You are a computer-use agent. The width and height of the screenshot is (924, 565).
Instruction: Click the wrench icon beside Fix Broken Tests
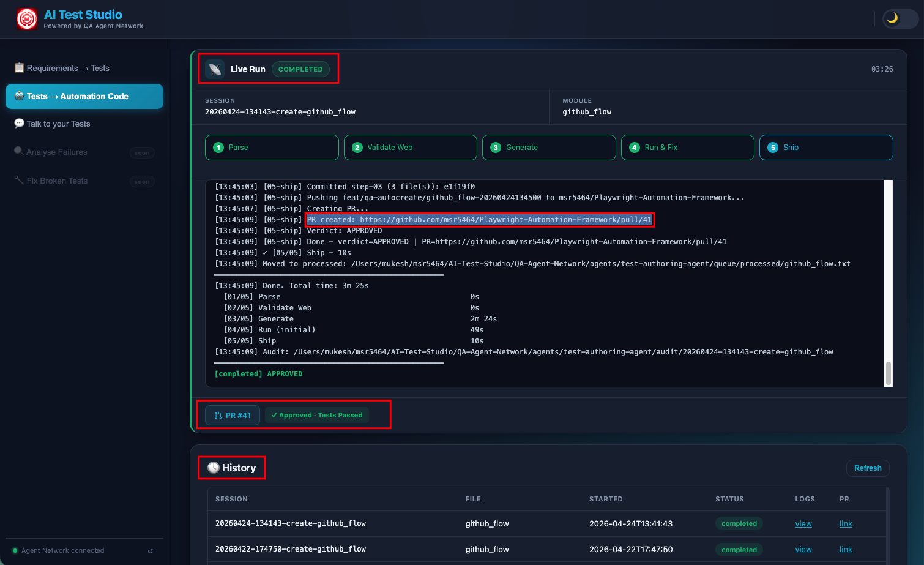pyautogui.click(x=19, y=180)
